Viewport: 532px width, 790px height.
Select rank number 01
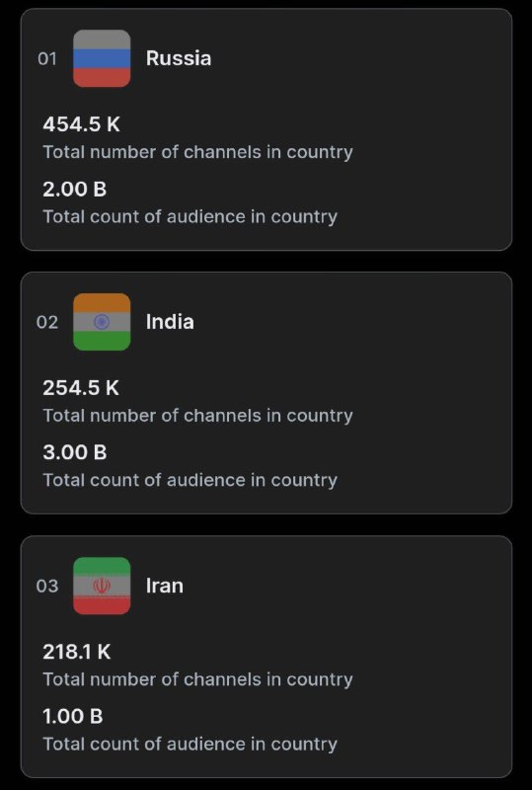tap(47, 59)
